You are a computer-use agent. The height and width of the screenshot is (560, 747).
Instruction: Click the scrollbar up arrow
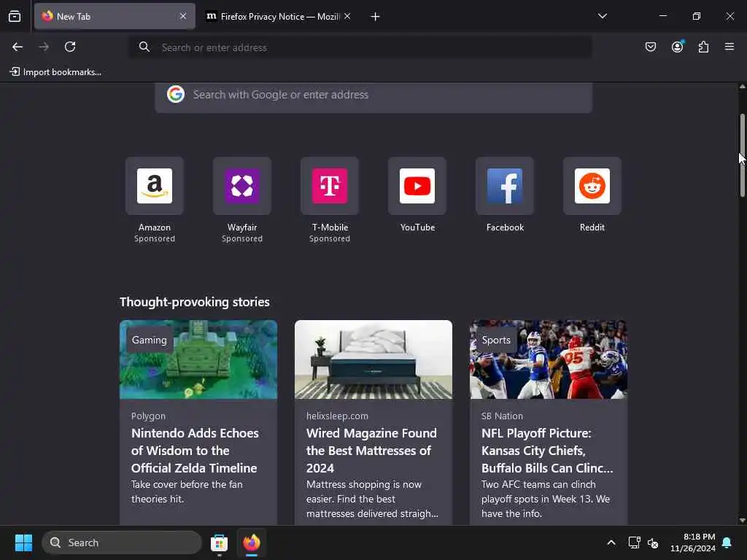pos(742,87)
